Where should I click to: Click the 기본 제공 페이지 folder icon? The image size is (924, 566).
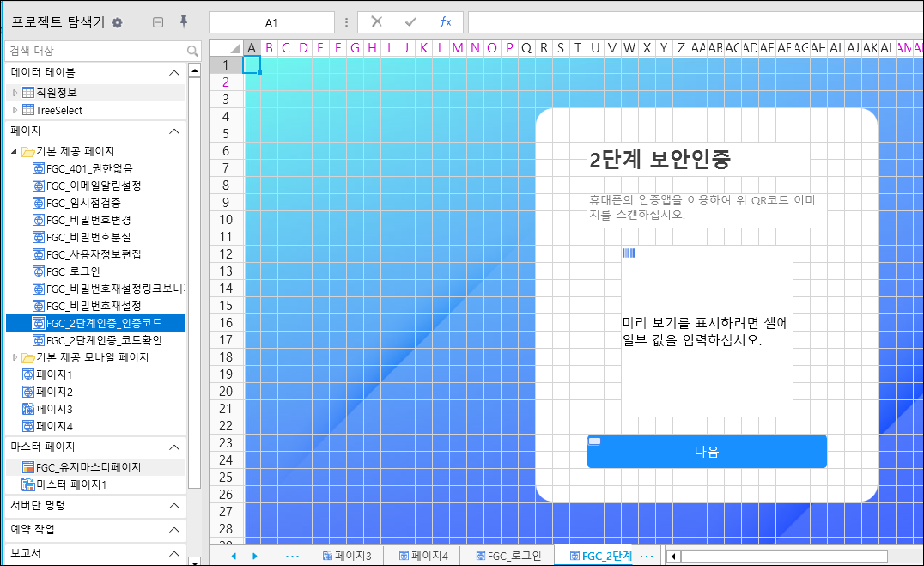27,151
